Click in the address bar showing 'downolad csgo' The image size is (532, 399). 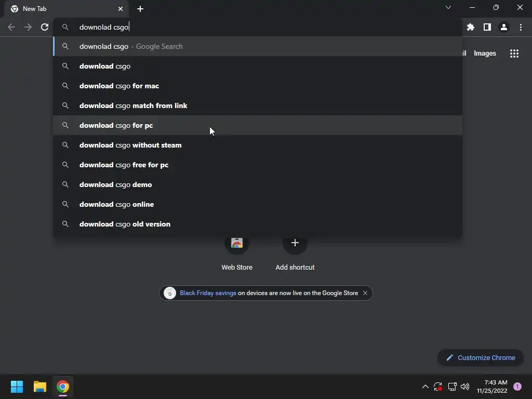click(258, 27)
